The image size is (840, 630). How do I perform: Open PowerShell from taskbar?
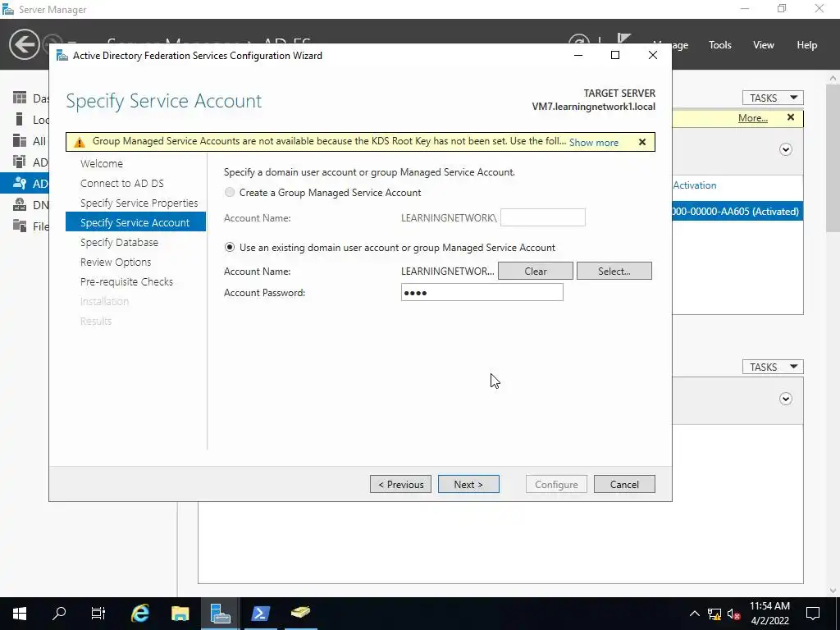[260, 613]
